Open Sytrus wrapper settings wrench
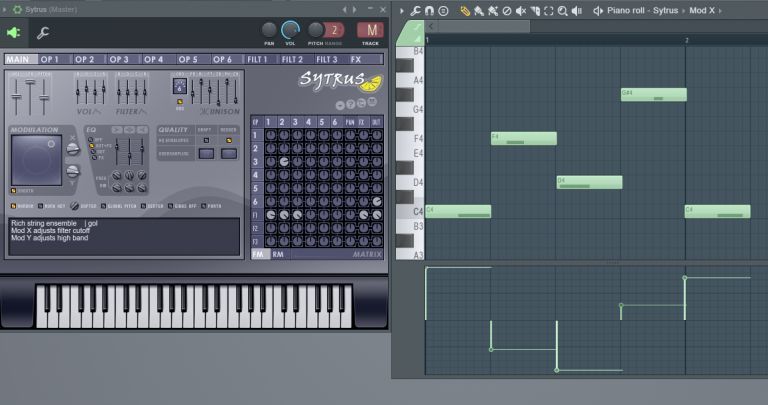 43,33
